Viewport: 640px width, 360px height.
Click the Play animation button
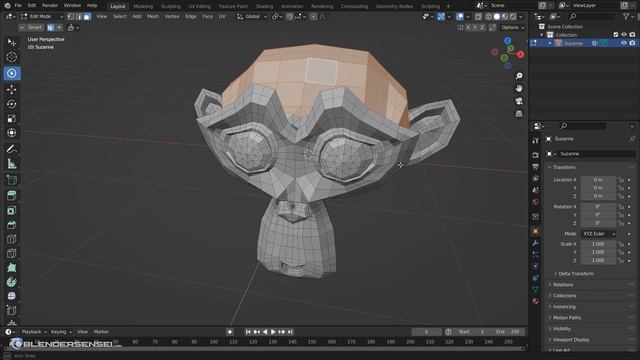coord(273,332)
